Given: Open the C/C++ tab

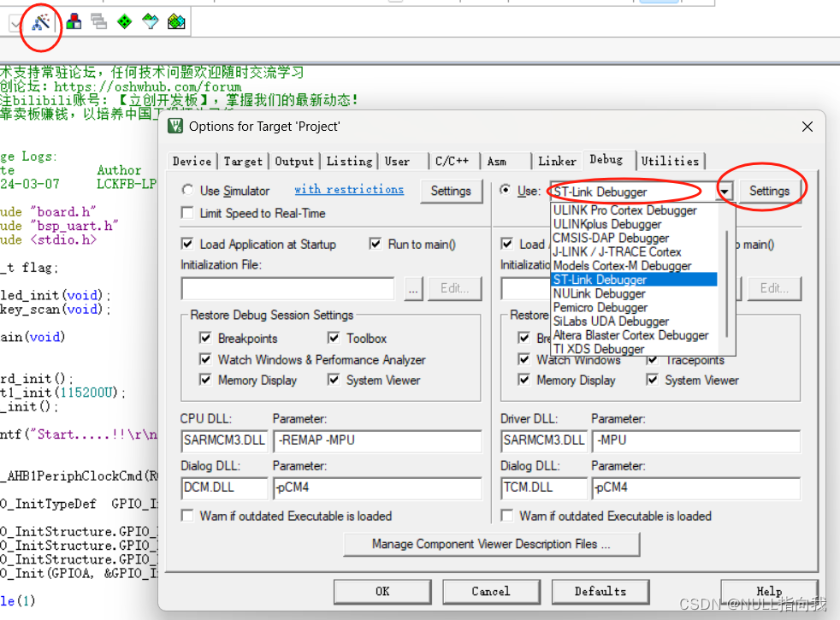Looking at the screenshot, I should click(x=452, y=161).
